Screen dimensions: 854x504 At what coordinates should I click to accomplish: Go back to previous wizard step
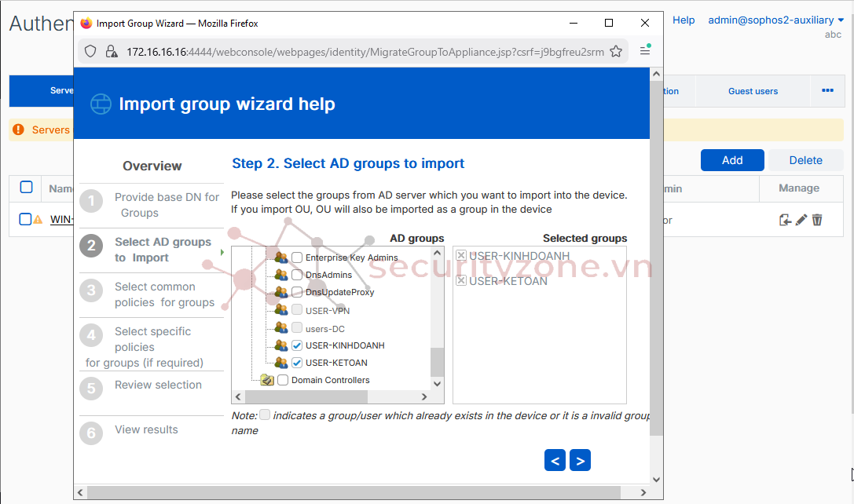tap(555, 461)
